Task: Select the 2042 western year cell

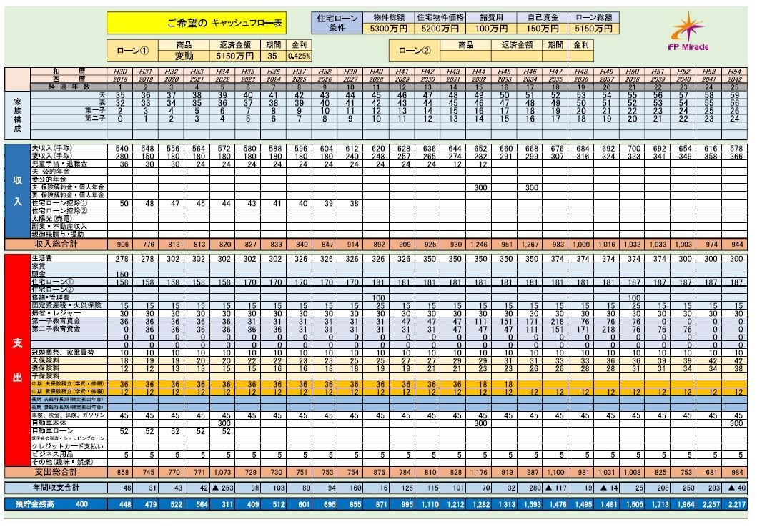Action: [x=734, y=79]
